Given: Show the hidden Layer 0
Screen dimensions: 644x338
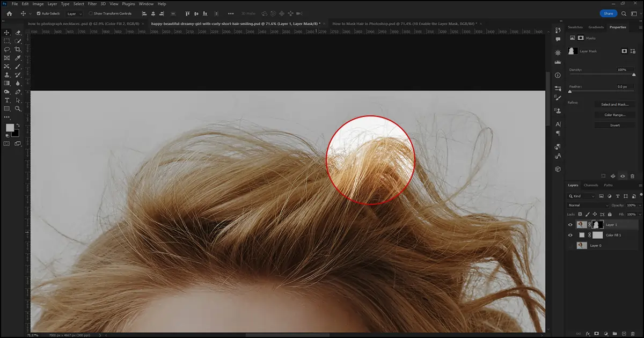Looking at the screenshot, I should click(x=570, y=246).
